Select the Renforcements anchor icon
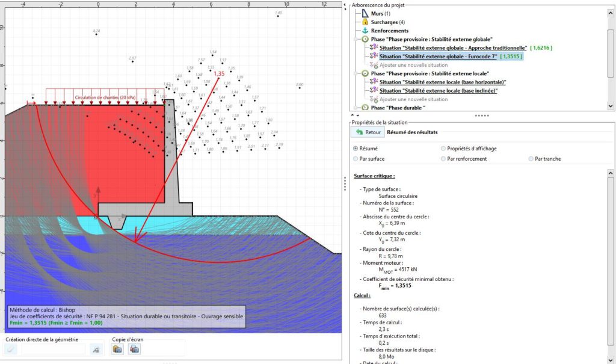The width and height of the screenshot is (616, 364). 365,31
